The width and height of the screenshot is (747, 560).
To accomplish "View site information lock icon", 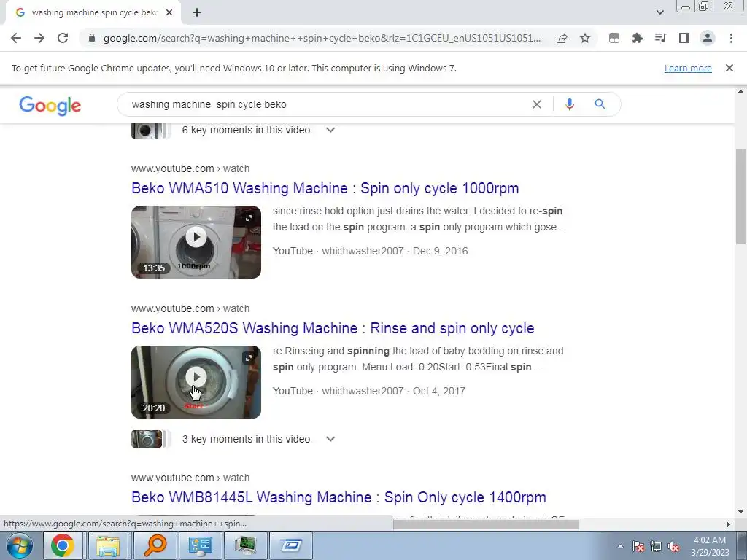I will (92, 38).
